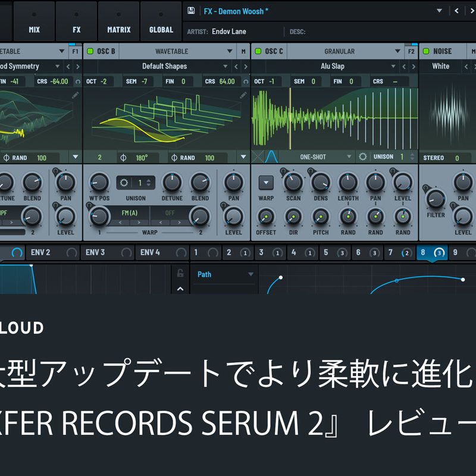
Task: Open the MATRIX tab
Action: click(x=118, y=21)
